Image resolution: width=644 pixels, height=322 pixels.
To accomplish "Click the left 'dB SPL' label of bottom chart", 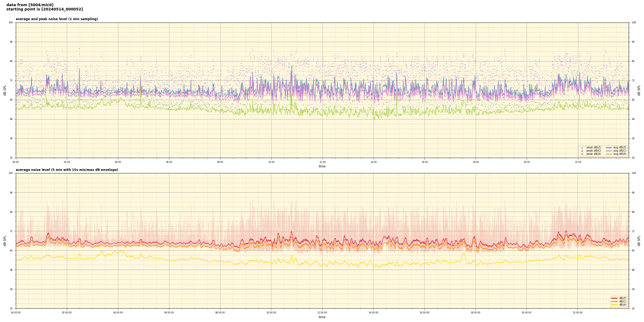I will (5, 241).
